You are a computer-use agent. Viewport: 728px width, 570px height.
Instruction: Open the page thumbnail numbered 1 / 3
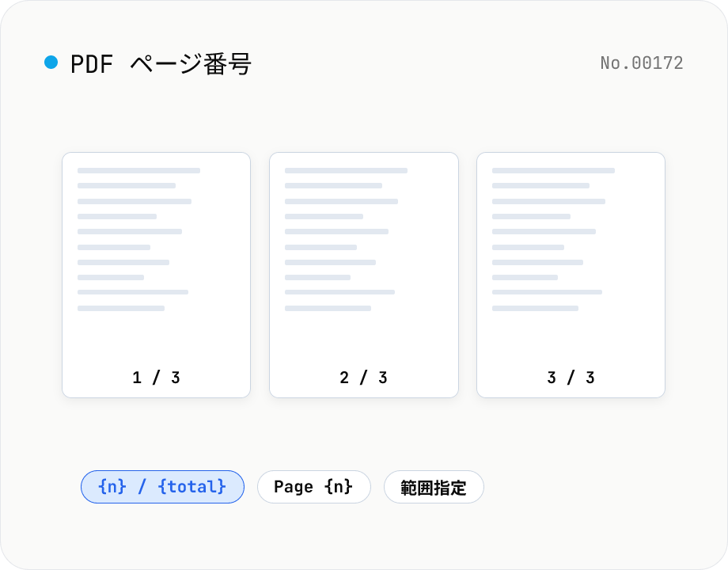click(157, 275)
